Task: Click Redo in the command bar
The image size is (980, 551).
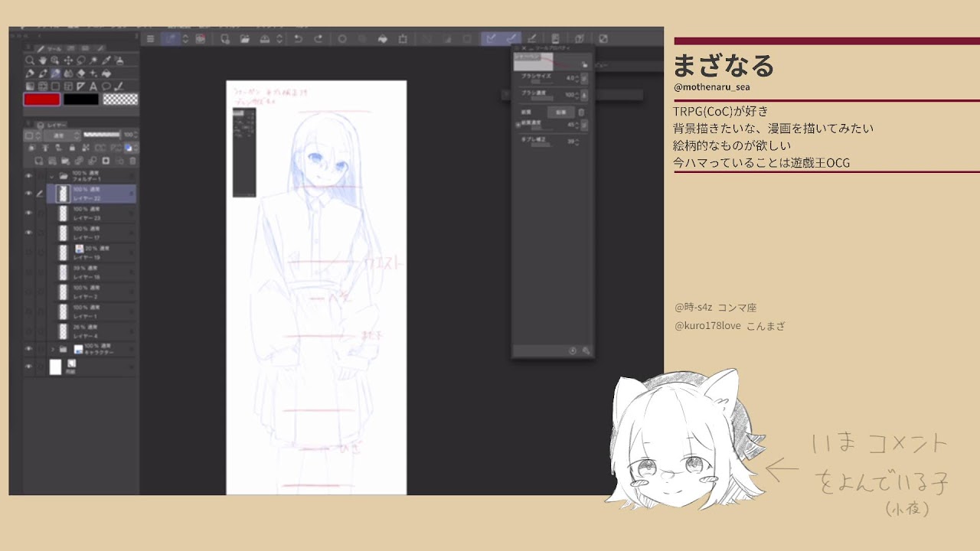Action: (318, 38)
